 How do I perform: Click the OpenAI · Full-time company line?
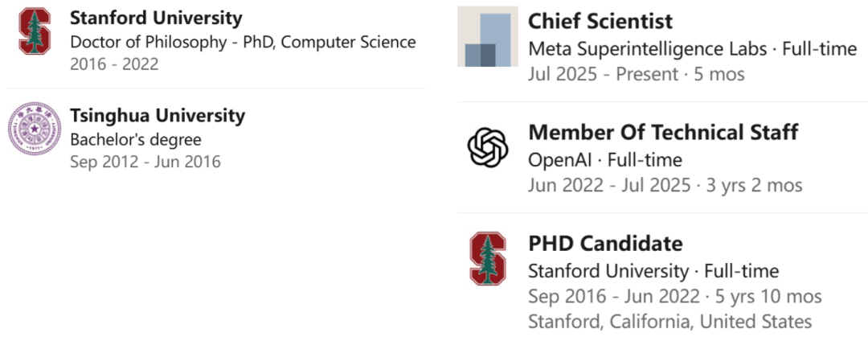(x=604, y=160)
